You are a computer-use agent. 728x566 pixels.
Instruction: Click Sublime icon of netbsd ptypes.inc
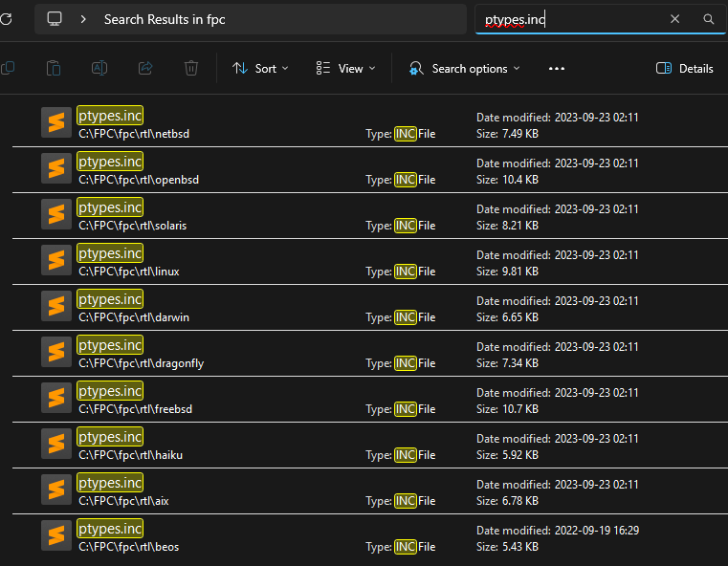(x=56, y=122)
